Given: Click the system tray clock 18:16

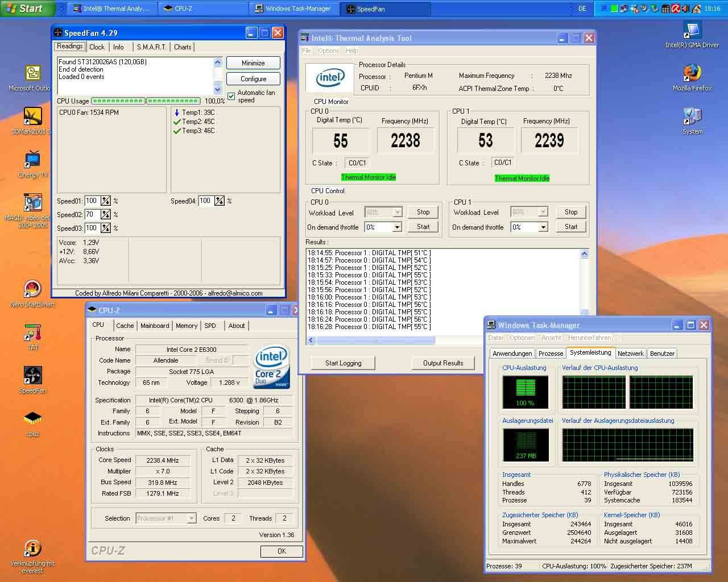Looking at the screenshot, I should (712, 9).
